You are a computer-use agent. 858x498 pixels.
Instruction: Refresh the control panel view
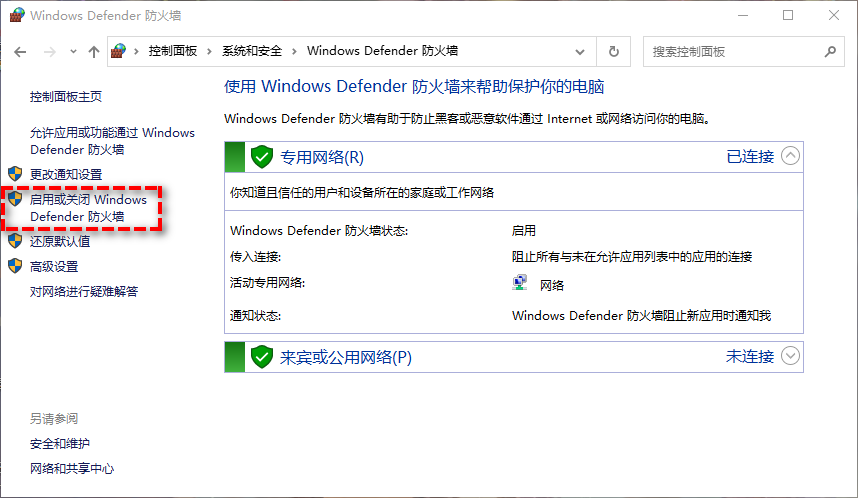pyautogui.click(x=614, y=51)
